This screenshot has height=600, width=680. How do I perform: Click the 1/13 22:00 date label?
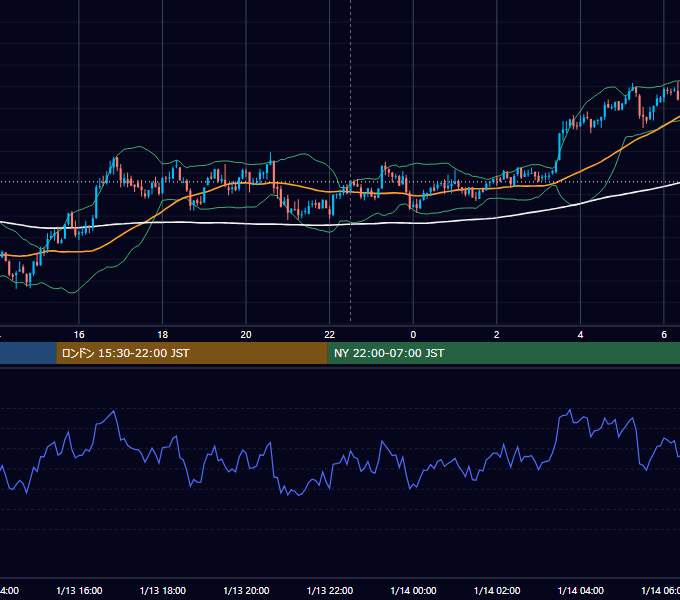point(330,590)
